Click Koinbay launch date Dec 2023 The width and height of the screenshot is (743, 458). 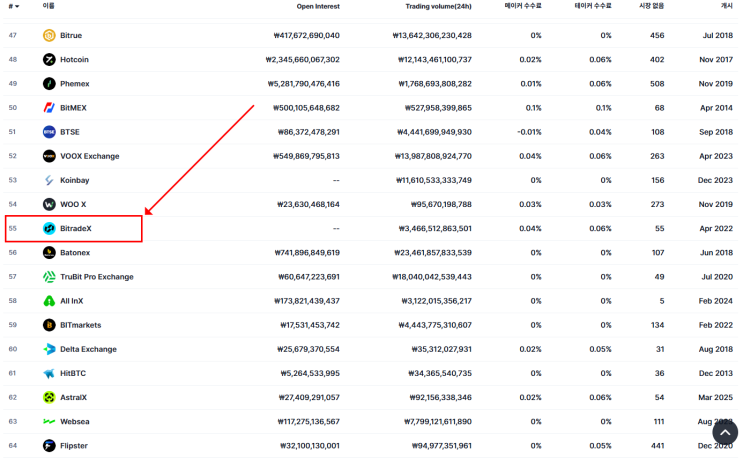click(x=715, y=180)
